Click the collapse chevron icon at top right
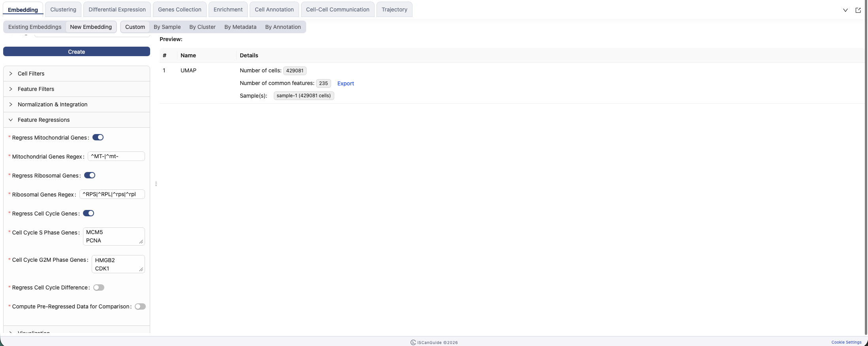The height and width of the screenshot is (346, 868). pos(845,10)
